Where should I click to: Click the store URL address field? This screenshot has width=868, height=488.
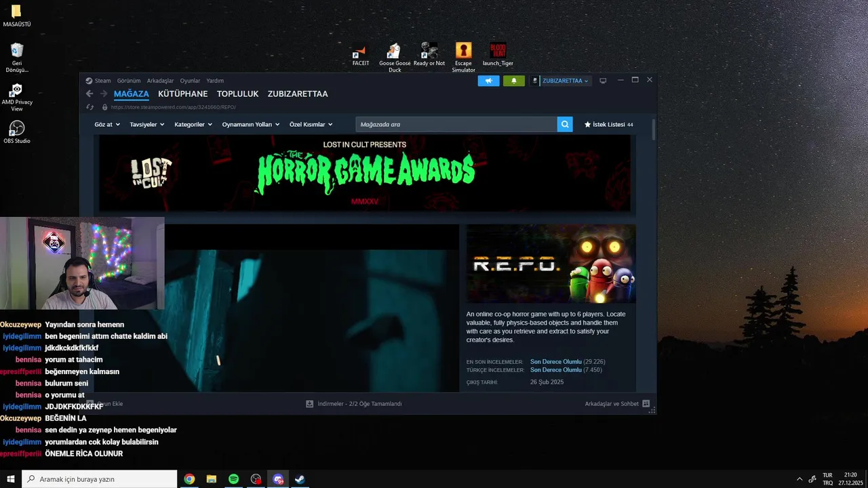(x=173, y=107)
